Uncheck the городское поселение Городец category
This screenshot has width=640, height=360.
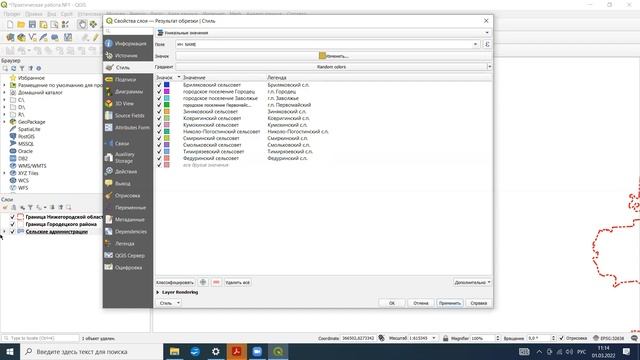(x=159, y=91)
